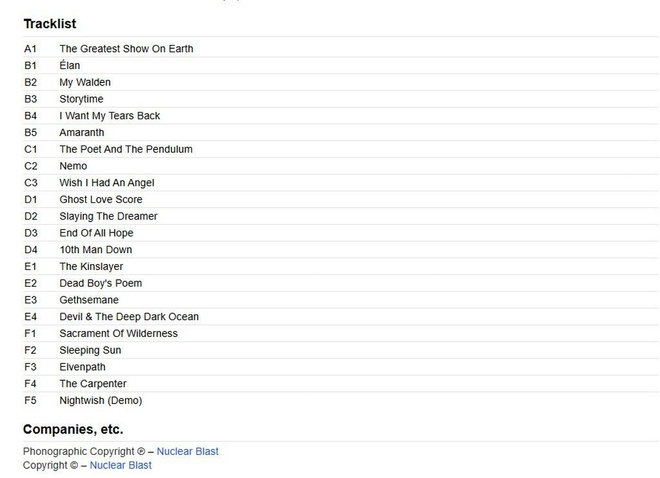Select the Nemo track title
Screen dimensions: 660x478
click(x=73, y=166)
